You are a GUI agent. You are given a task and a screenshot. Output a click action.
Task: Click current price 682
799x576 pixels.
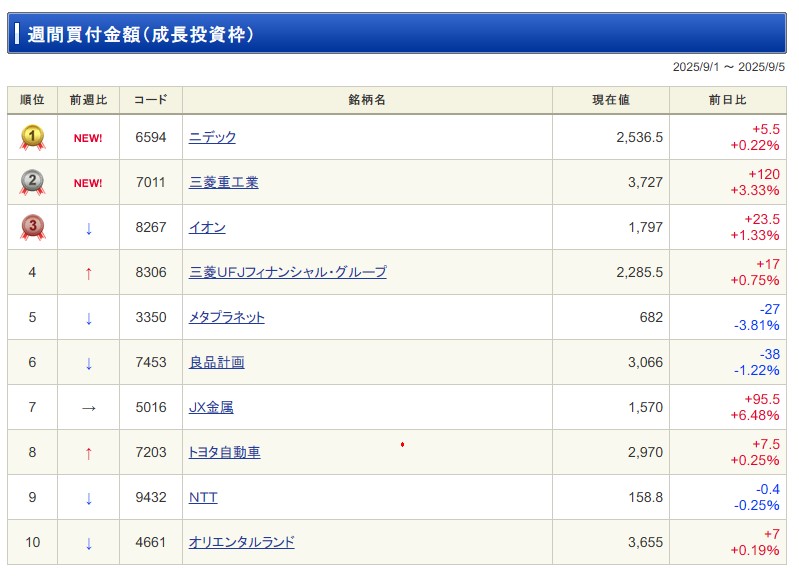pos(651,317)
